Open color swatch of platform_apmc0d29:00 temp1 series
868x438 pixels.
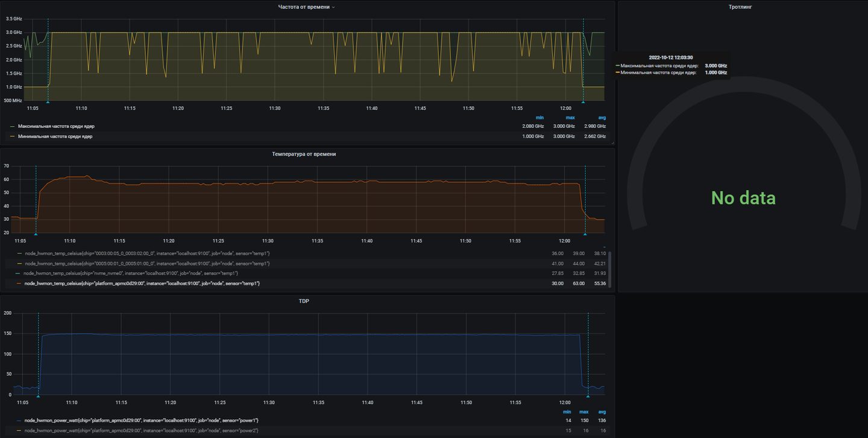[x=19, y=283]
